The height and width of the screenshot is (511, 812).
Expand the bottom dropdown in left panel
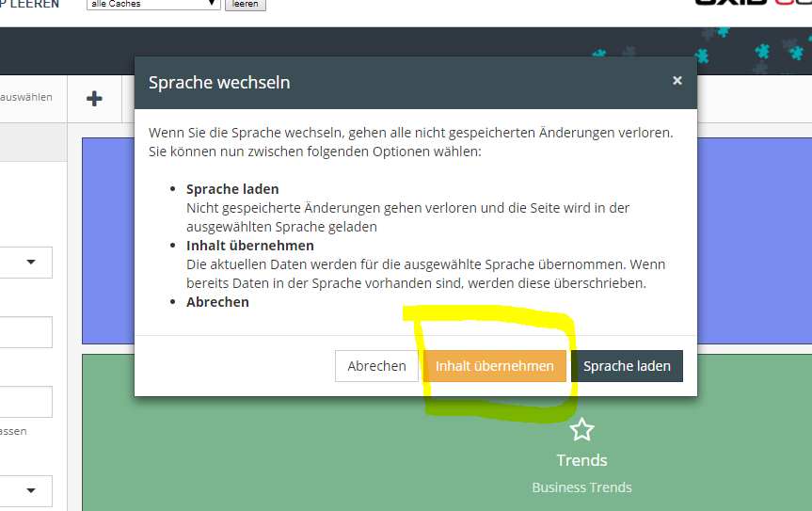pyautogui.click(x=25, y=490)
